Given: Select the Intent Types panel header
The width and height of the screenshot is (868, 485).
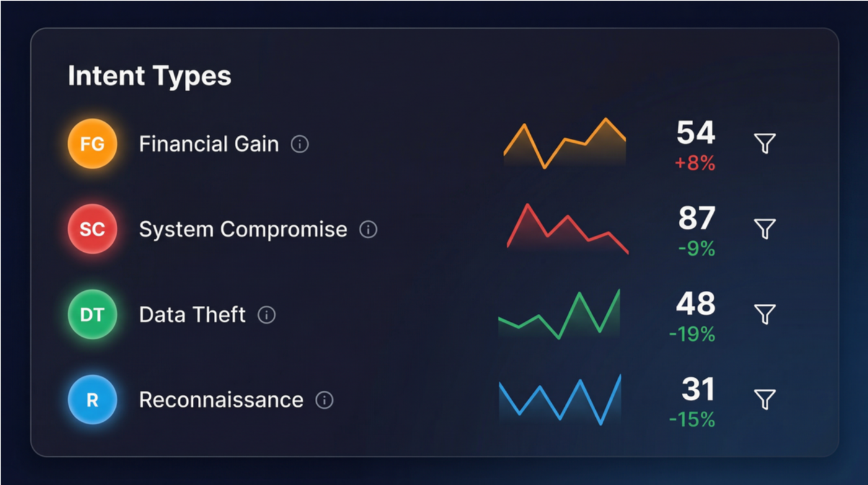Looking at the screenshot, I should 149,75.
